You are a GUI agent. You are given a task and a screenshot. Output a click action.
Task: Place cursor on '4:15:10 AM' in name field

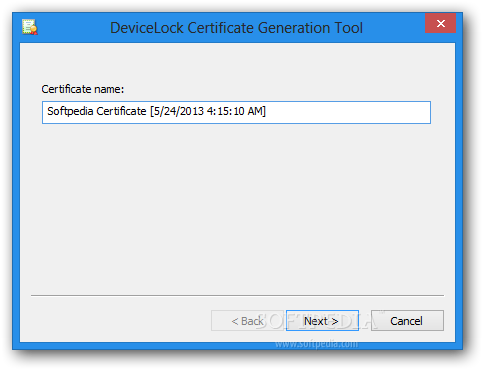click(x=235, y=111)
